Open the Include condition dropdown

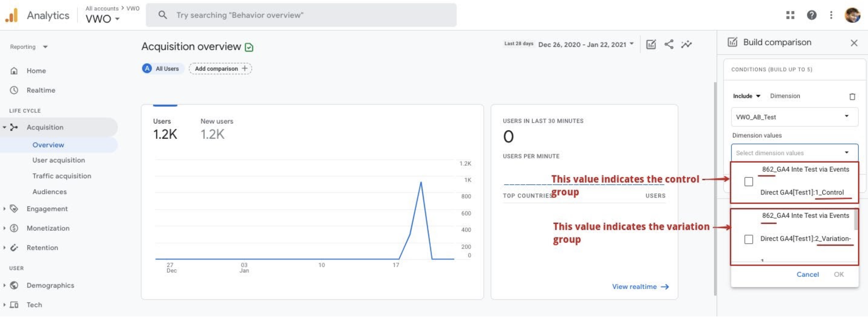click(x=746, y=96)
